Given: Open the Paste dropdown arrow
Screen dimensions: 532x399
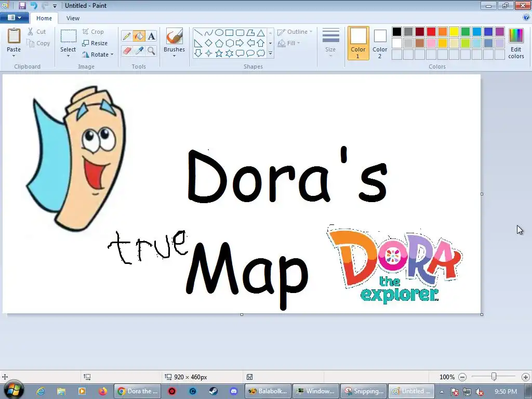Looking at the screenshot, I should click(x=14, y=56).
